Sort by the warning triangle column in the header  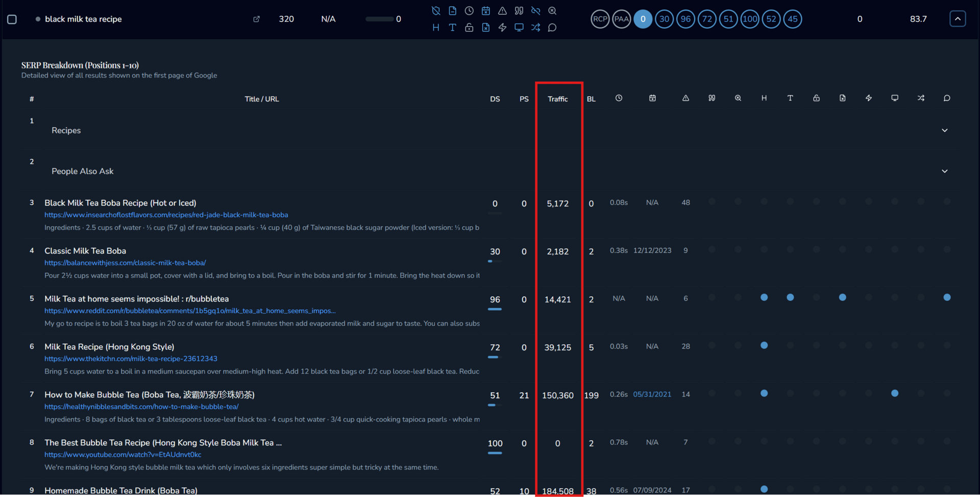coord(685,98)
